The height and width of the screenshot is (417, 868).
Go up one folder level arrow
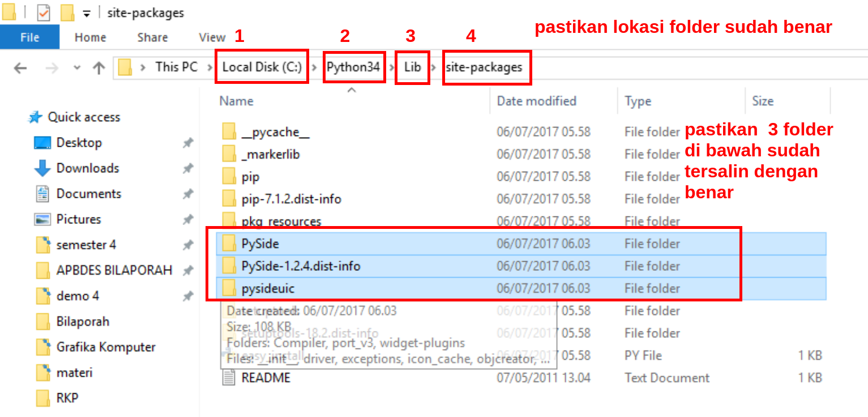pyautogui.click(x=99, y=68)
